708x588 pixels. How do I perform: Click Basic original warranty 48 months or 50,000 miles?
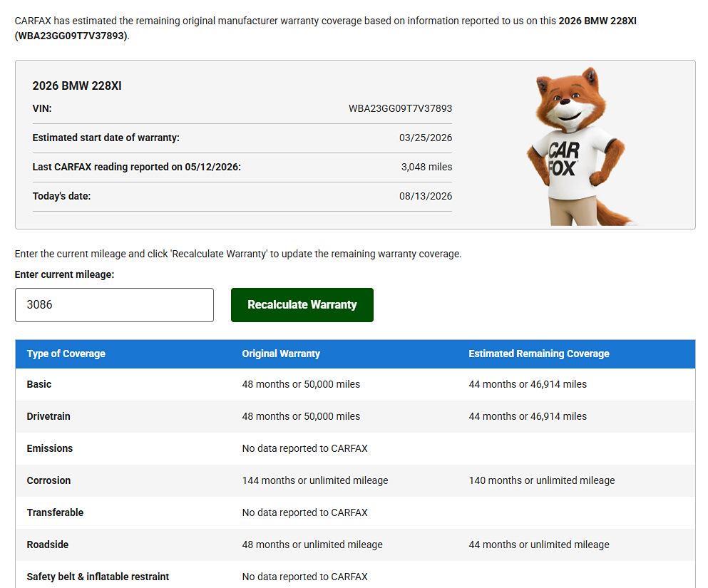pyautogui.click(x=301, y=384)
